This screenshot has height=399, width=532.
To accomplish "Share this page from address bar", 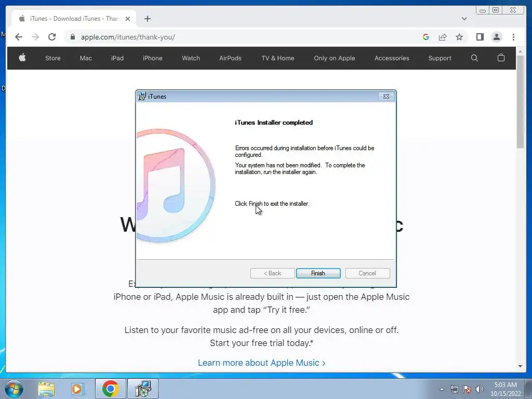I will 443,37.
